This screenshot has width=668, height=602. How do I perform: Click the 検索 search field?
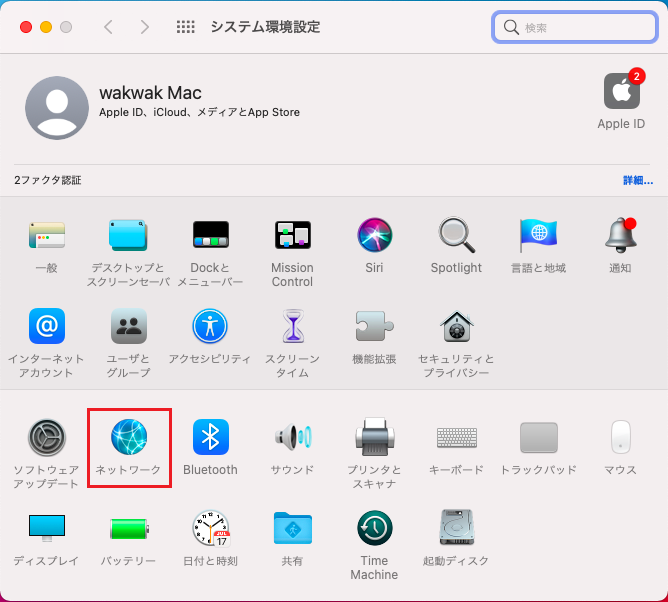click(x=575, y=27)
